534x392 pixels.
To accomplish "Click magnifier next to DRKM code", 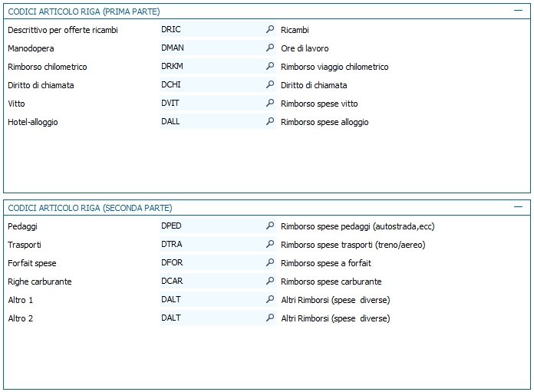I will (269, 67).
